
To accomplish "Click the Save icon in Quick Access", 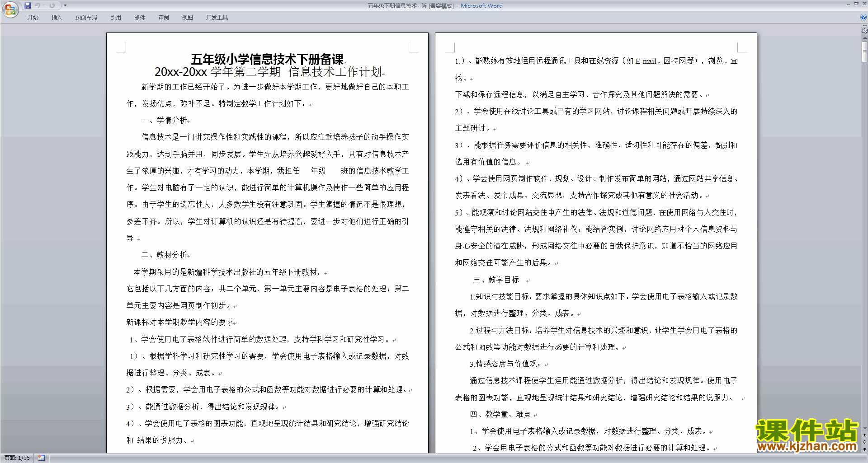I will point(28,5).
